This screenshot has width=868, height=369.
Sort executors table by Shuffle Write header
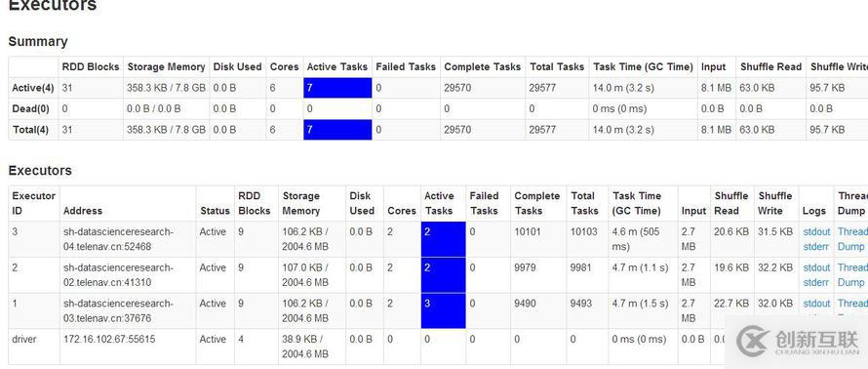click(775, 203)
